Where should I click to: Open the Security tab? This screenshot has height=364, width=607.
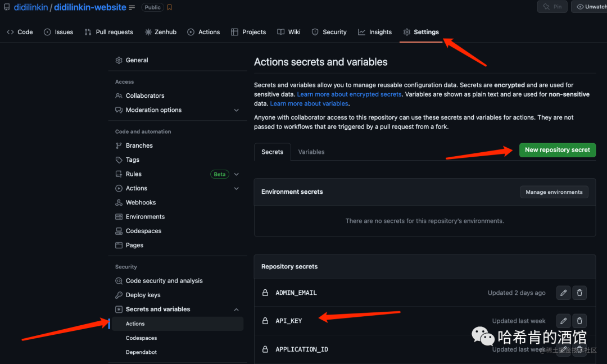pyautogui.click(x=329, y=32)
